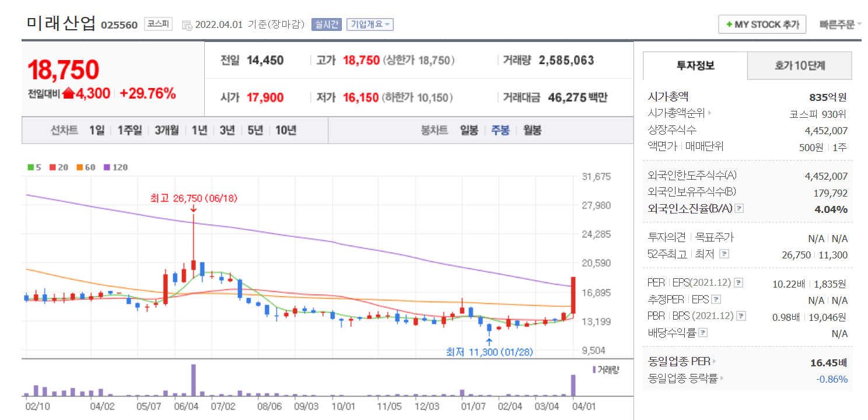Select the 1년 line chart period
This screenshot has width=868, height=420.
(x=199, y=130)
